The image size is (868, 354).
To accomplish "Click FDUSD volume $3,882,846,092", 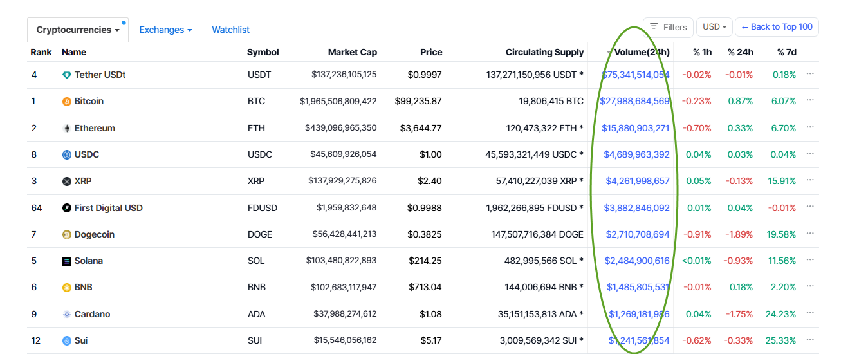I will [x=636, y=208].
